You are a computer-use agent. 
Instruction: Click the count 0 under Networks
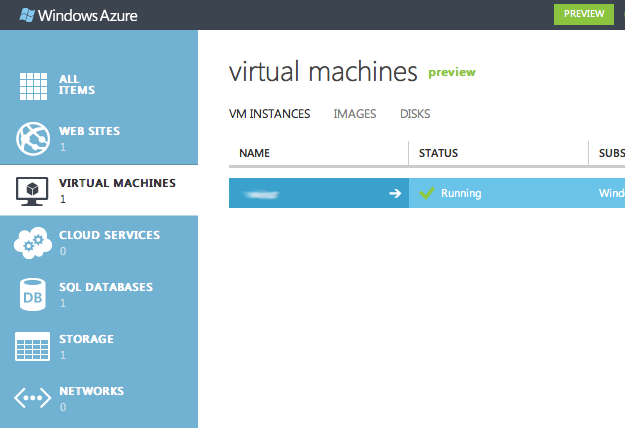(63, 407)
